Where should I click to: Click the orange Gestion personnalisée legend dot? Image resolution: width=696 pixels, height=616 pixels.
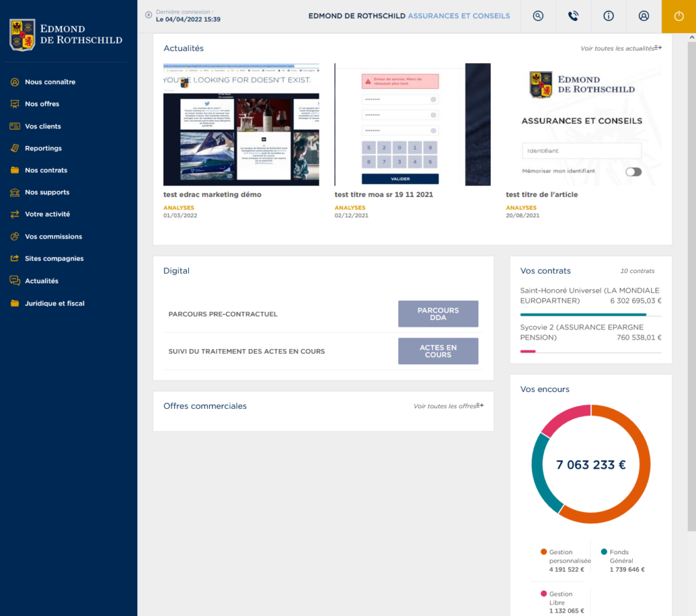544,552
